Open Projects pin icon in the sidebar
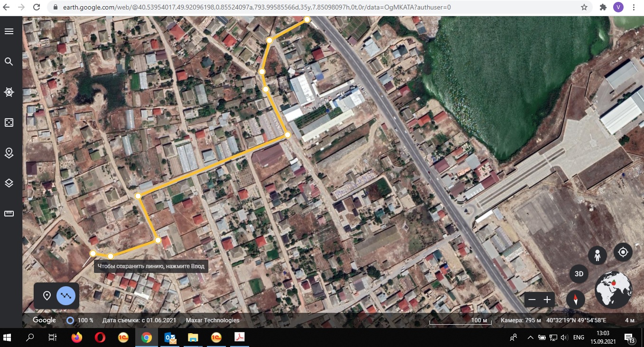Screen dimensions: 644x347 9,153
